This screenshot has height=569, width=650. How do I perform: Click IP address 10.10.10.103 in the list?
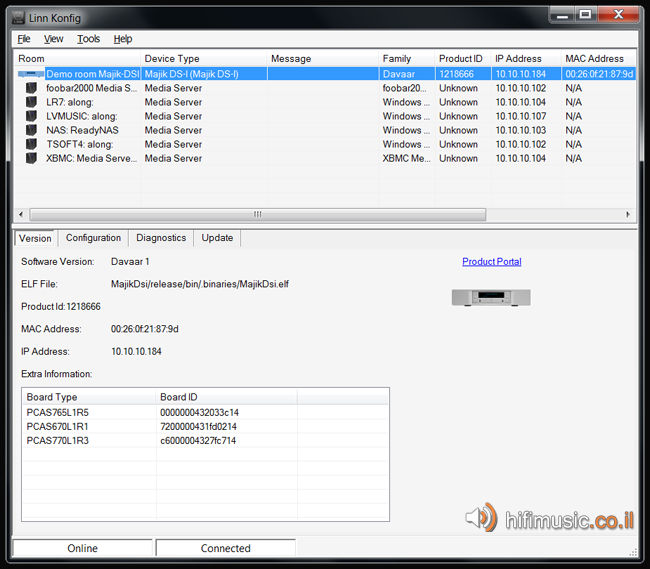tap(521, 131)
